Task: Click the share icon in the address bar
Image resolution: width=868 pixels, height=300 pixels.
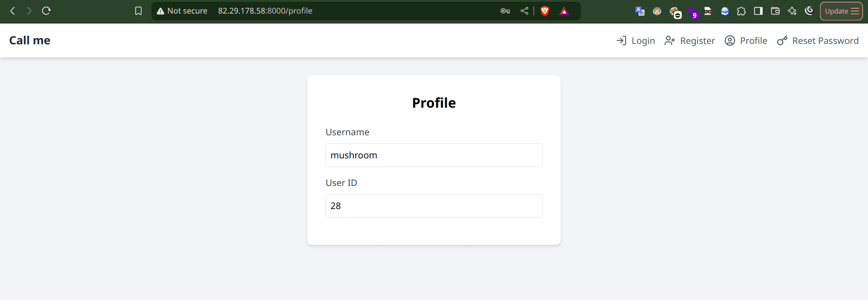Action: 524,11
